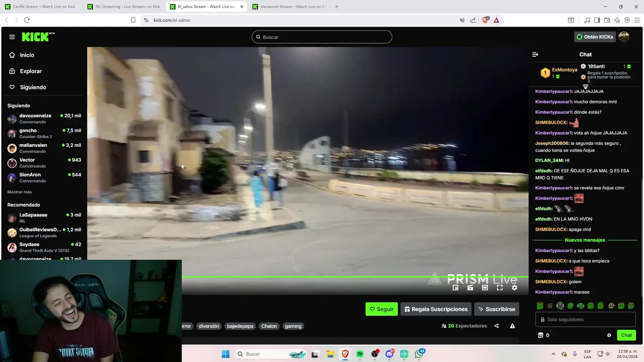
Task: Click the Seguir button
Action: click(x=381, y=309)
